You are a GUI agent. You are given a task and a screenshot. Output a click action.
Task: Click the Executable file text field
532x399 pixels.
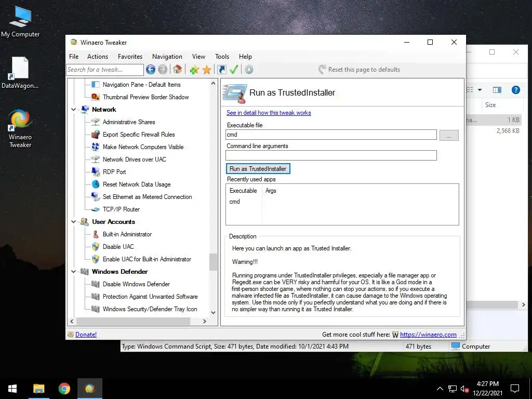point(331,135)
